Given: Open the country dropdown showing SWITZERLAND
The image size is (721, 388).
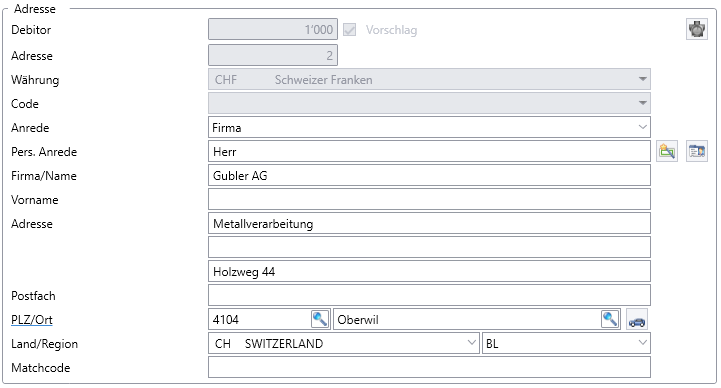Looking at the screenshot, I should [471, 343].
